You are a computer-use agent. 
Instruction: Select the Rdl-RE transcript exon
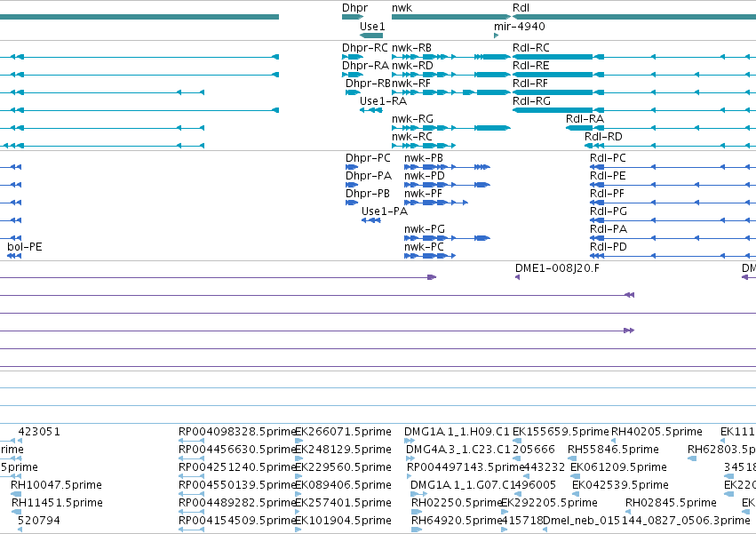click(552, 75)
